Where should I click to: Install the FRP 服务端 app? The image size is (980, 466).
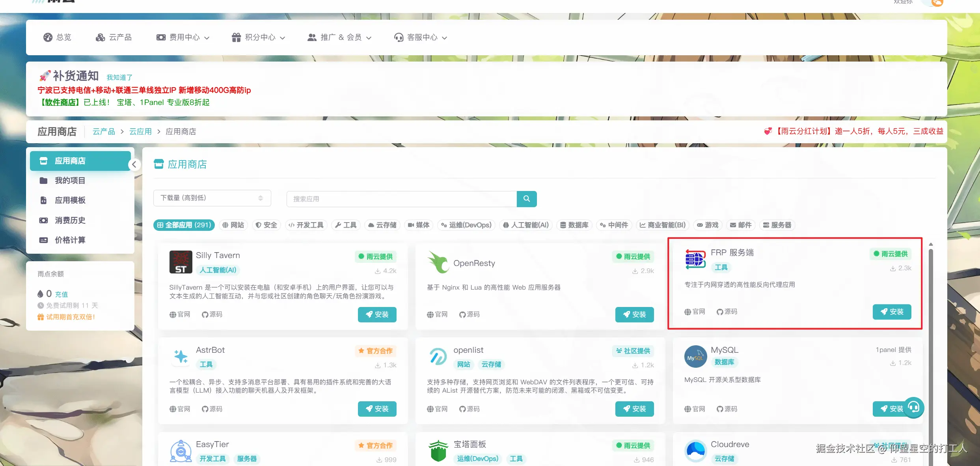pyautogui.click(x=892, y=312)
